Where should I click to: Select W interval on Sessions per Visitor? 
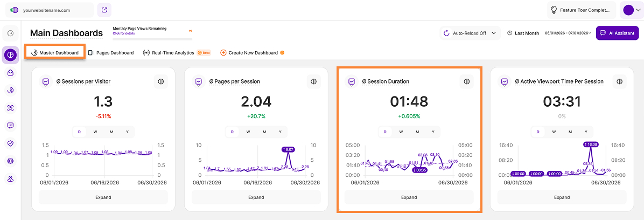click(95, 132)
